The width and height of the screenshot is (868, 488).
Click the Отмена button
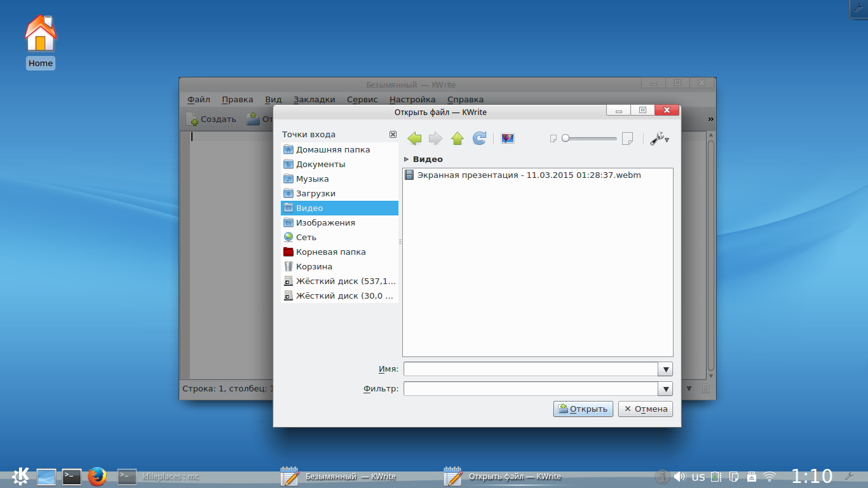645,409
